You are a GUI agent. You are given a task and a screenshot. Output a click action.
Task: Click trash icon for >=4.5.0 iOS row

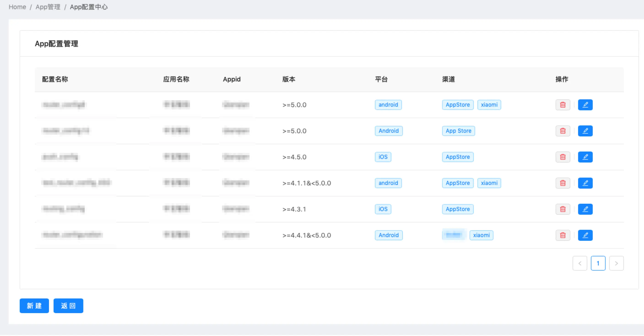(x=563, y=157)
